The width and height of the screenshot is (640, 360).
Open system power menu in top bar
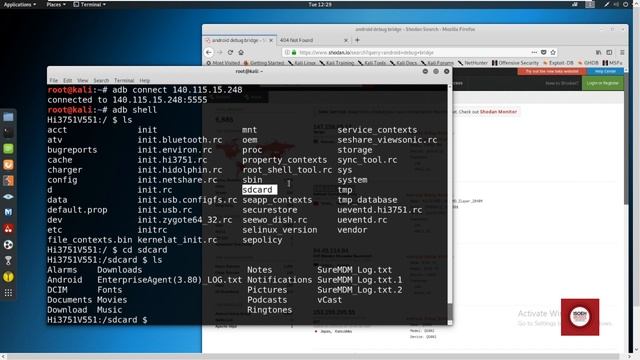point(625,4)
